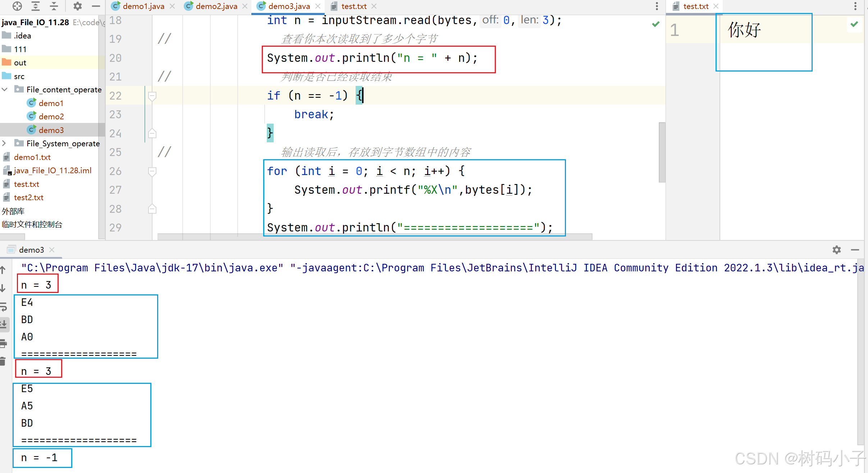Switch to the demo2.java tab
The image size is (868, 473).
pos(216,6)
